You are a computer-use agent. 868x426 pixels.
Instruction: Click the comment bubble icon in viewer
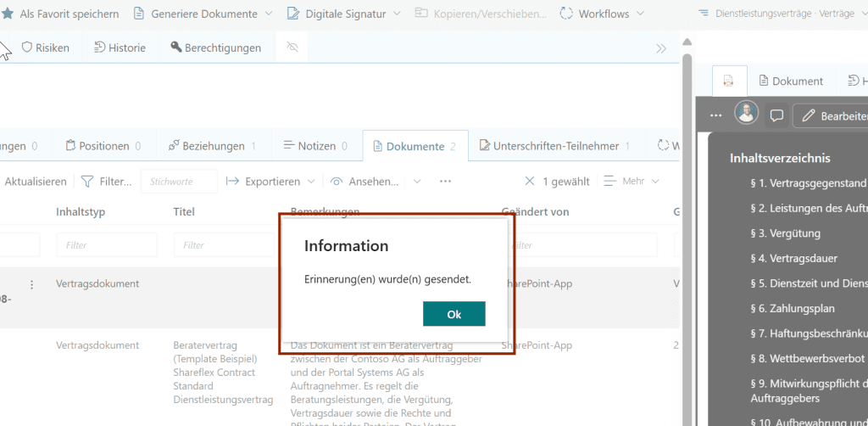(776, 115)
